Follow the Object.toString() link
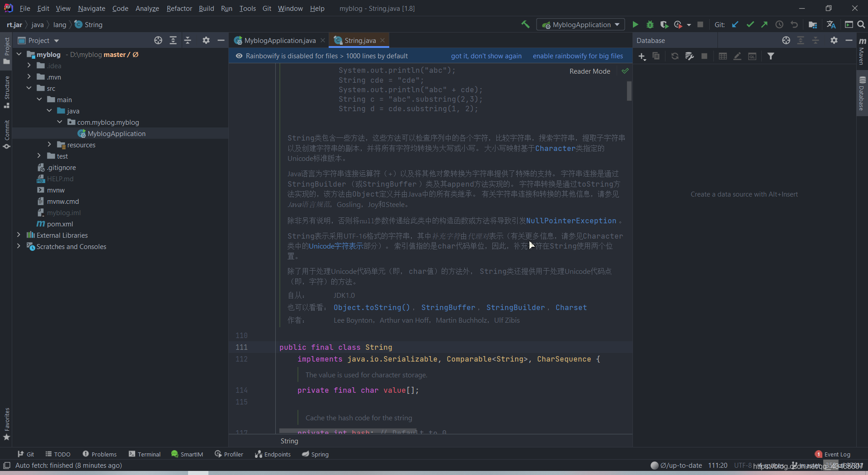The image size is (868, 475). tap(372, 307)
